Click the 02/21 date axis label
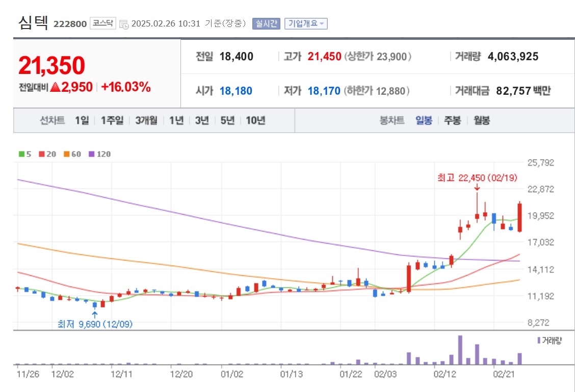Viewport: 575px width, 392px height. [x=504, y=374]
